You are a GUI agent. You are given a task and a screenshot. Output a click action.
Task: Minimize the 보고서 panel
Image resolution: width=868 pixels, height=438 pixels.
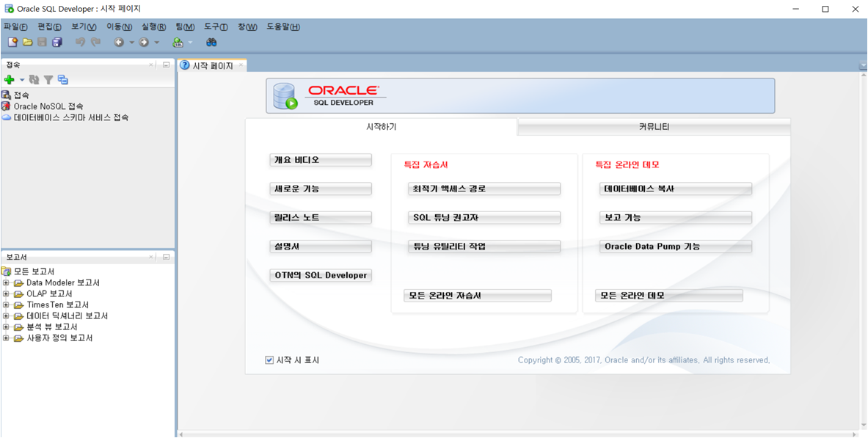[166, 258]
